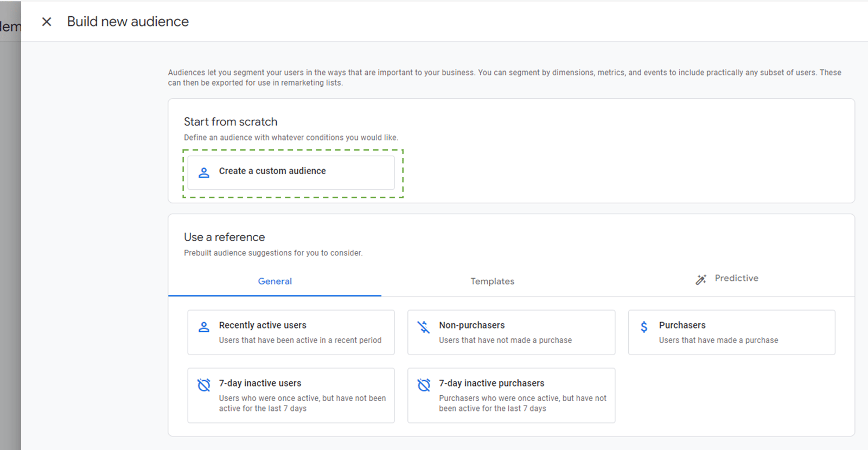Image resolution: width=868 pixels, height=450 pixels.
Task: Click the dollar sign Purchasers icon
Action: pyautogui.click(x=644, y=327)
